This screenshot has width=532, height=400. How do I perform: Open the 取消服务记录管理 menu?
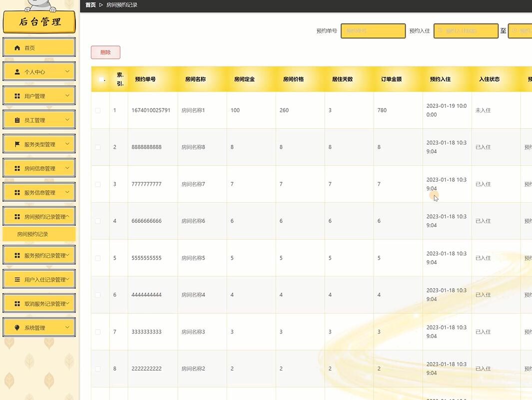(39, 304)
